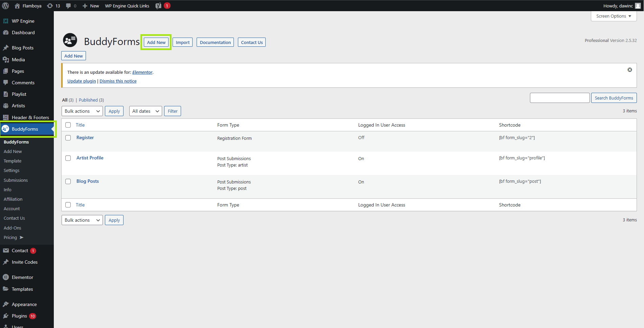
Task: Toggle the select-all checkbox in the table header
Action: (68, 125)
